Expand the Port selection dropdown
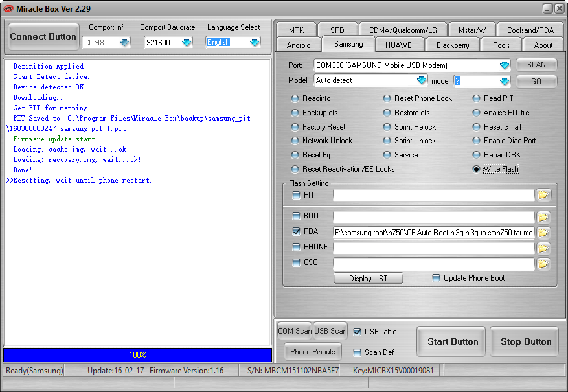This screenshot has width=568, height=392. pyautogui.click(x=505, y=65)
